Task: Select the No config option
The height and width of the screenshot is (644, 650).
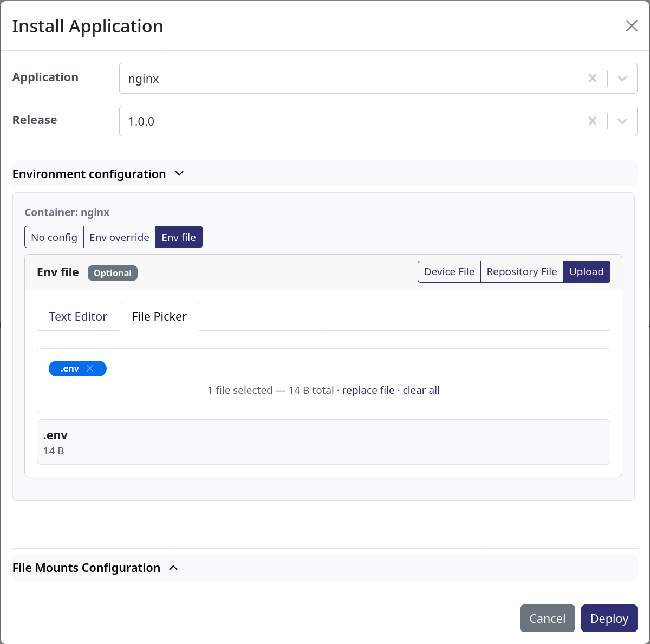Action: pos(54,237)
